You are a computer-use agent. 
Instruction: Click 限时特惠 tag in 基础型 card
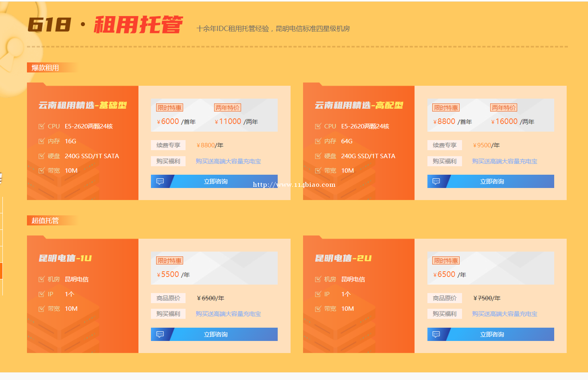coord(170,108)
